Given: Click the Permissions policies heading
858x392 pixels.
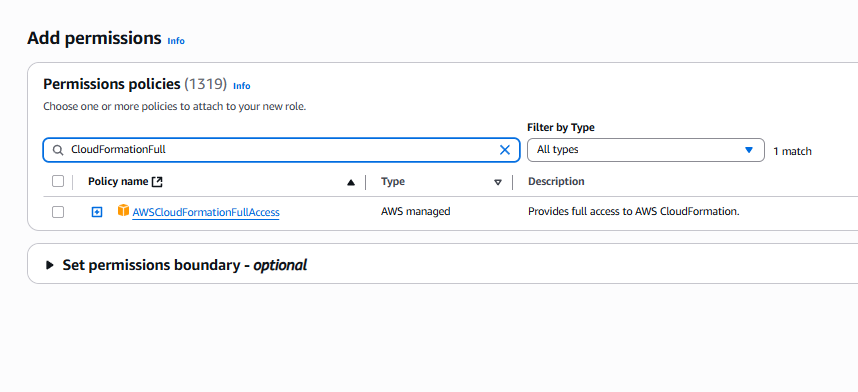Looking at the screenshot, I should point(112,84).
